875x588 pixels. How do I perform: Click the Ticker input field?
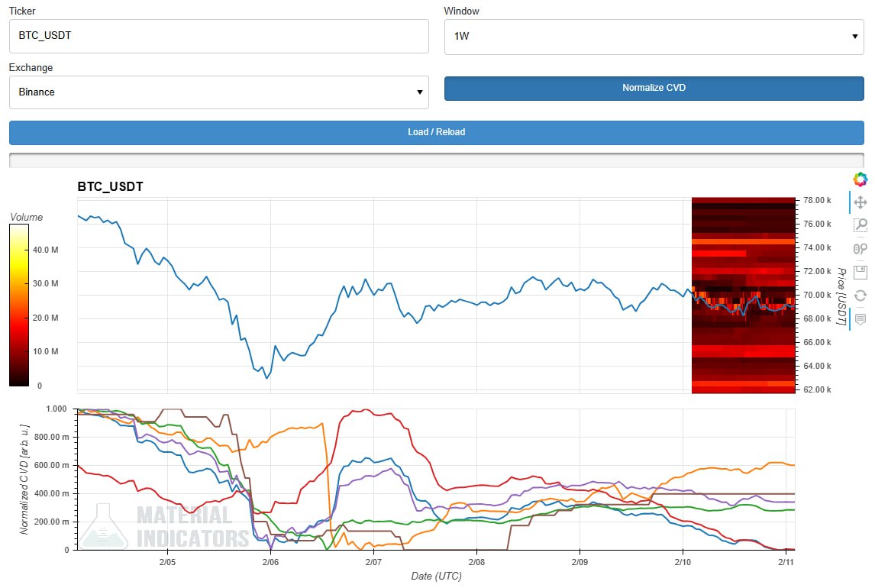click(218, 36)
